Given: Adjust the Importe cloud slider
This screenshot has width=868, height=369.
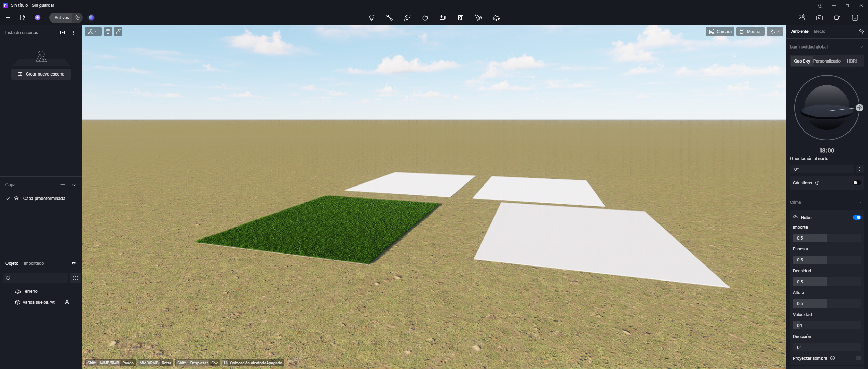Looking at the screenshot, I should coord(826,238).
